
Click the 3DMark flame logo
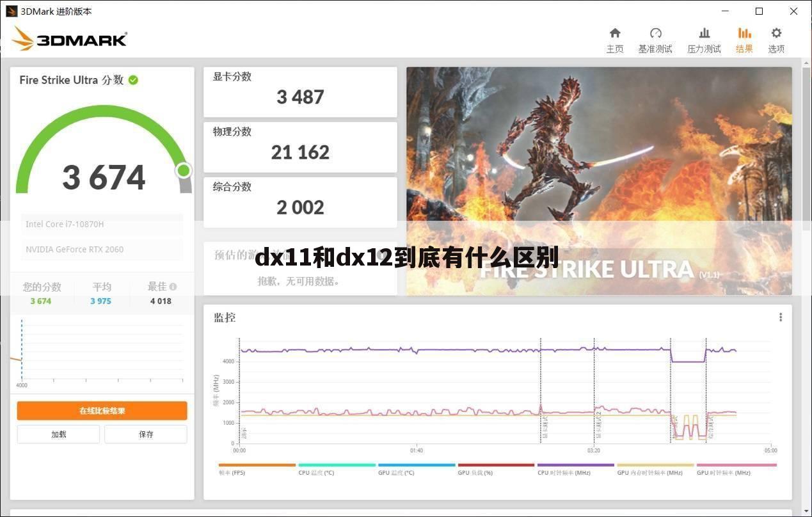23,38
